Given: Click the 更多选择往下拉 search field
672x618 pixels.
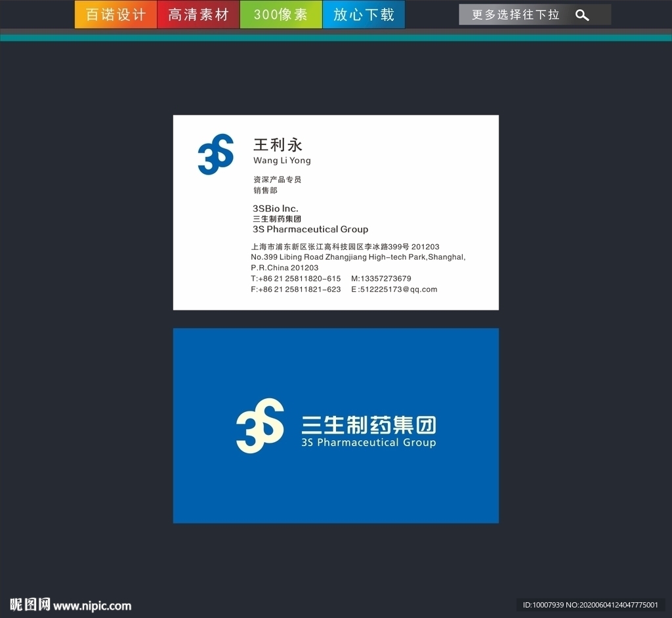Looking at the screenshot, I should (x=535, y=14).
